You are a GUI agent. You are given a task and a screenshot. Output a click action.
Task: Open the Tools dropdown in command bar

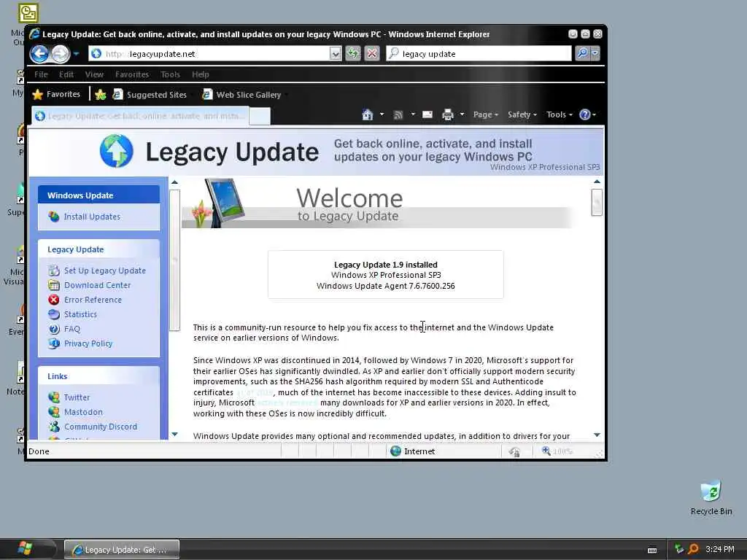(560, 114)
